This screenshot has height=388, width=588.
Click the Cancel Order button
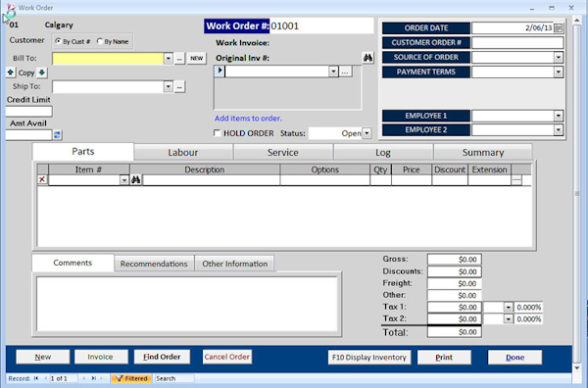[227, 357]
